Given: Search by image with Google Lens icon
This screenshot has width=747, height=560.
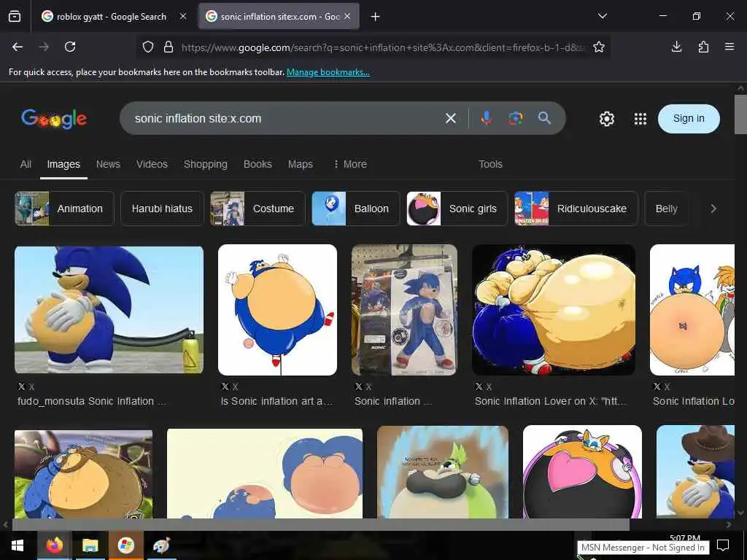Looking at the screenshot, I should tap(516, 118).
